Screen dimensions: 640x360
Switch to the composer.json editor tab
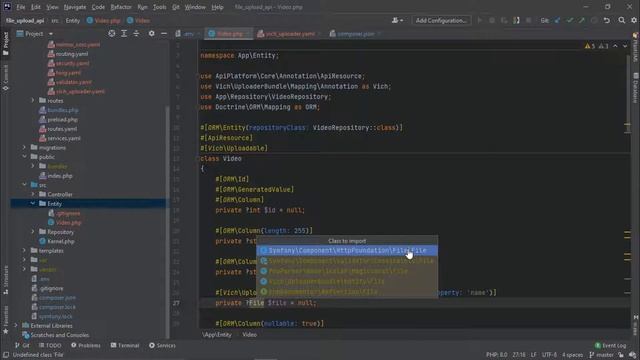355,34
